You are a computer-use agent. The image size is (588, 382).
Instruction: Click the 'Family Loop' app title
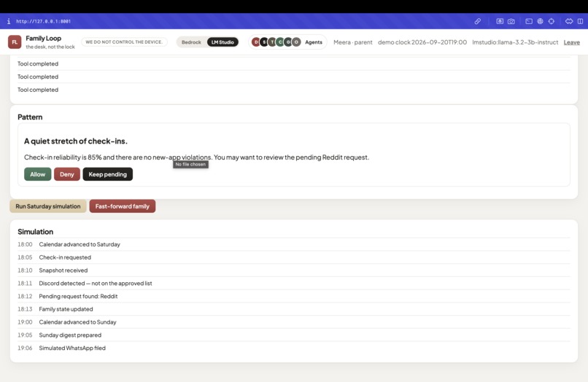click(44, 38)
